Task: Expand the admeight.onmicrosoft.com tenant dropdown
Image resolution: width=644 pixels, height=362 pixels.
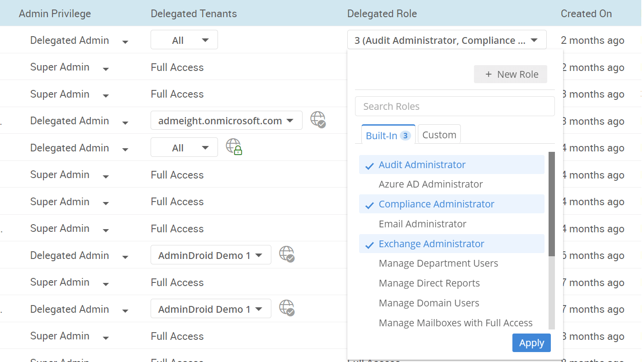Action: [x=226, y=120]
